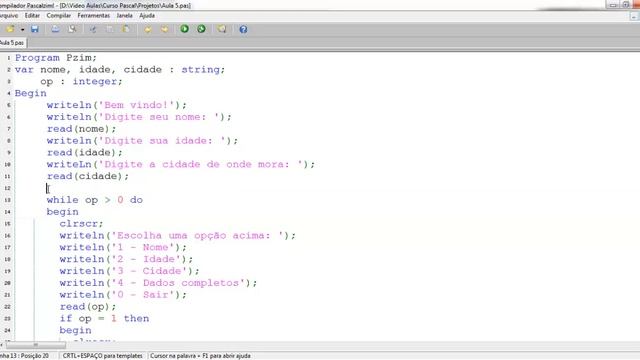This screenshot has width=640, height=360.
Task: Open the Ferramentas menu
Action: (x=93, y=16)
